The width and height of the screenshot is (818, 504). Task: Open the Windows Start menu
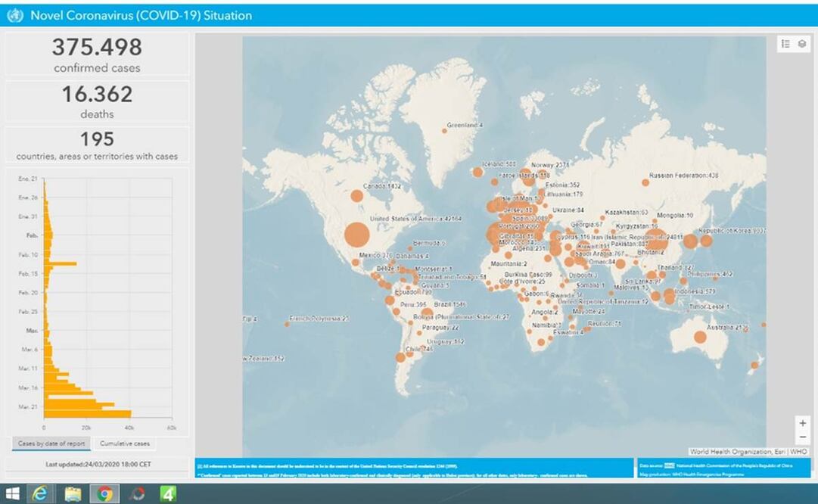click(12, 493)
